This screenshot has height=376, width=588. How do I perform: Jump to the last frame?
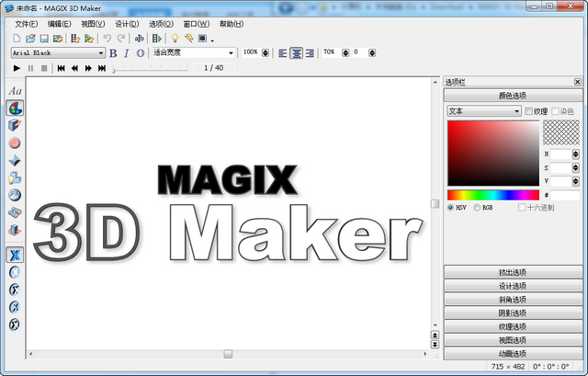tap(102, 68)
